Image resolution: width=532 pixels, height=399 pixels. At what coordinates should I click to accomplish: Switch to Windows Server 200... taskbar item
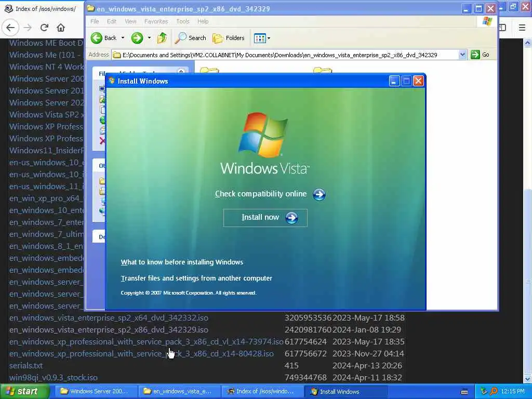[95, 392]
